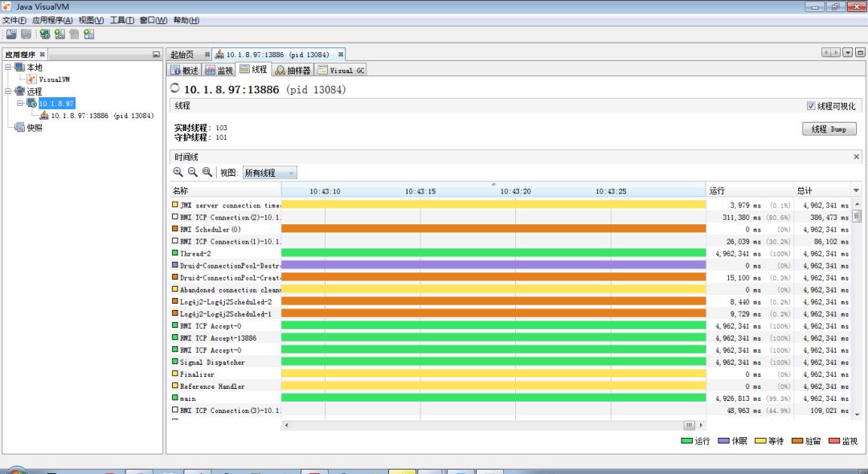Collapse the 远程 tree node
Image resolution: width=868 pixels, height=474 pixels.
tap(8, 92)
